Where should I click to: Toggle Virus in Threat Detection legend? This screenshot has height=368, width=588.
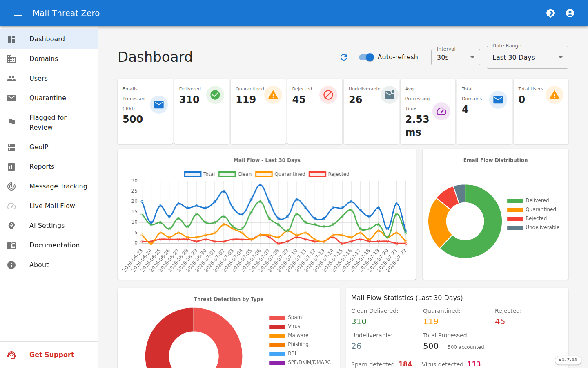pos(285,326)
